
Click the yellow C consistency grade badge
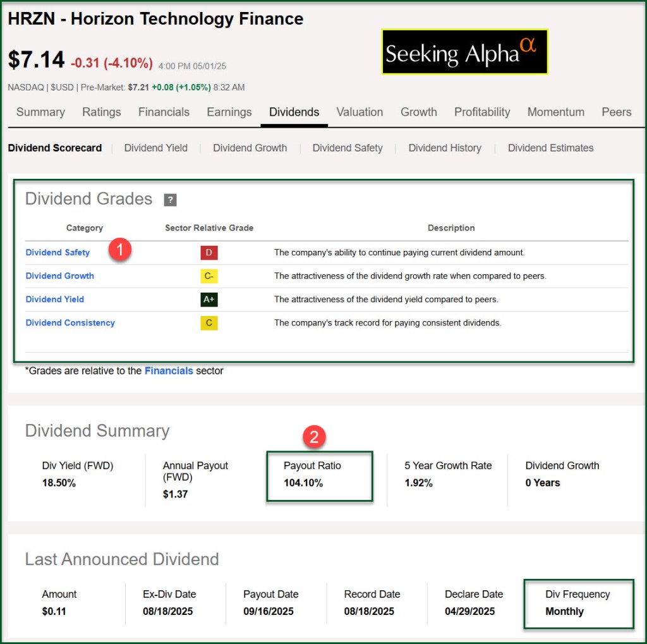(209, 323)
